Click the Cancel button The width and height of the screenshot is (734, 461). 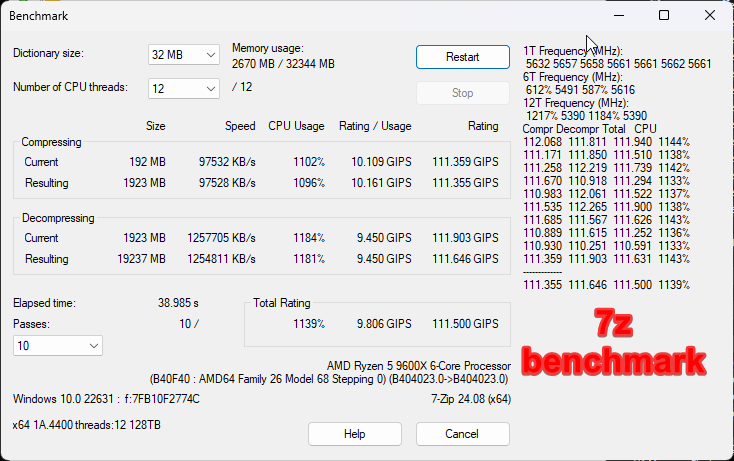pyautogui.click(x=462, y=434)
